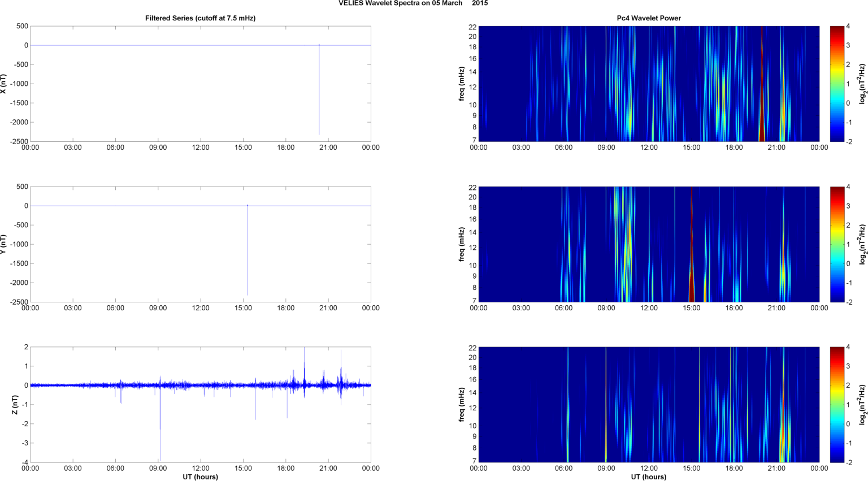Click the 'Z (nT)' axis label
Viewport: 868px width, 481px height.
tap(15, 405)
